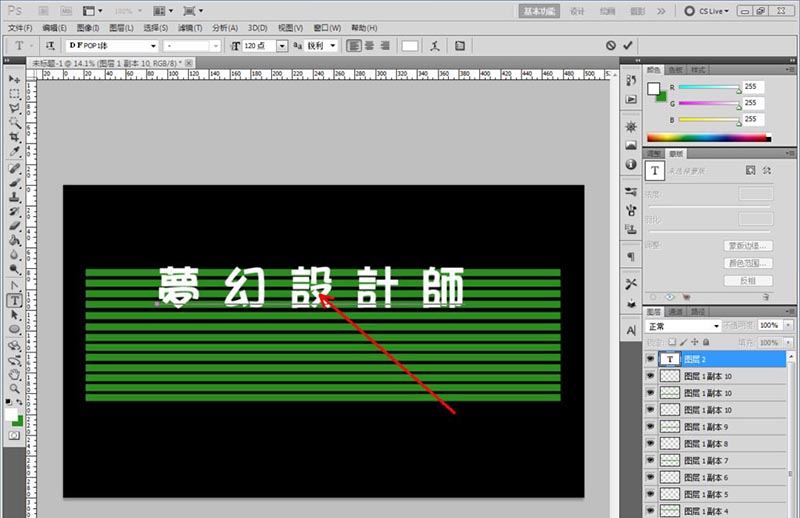800x518 pixels.
Task: Commit the text edit with checkmark
Action: (628, 45)
